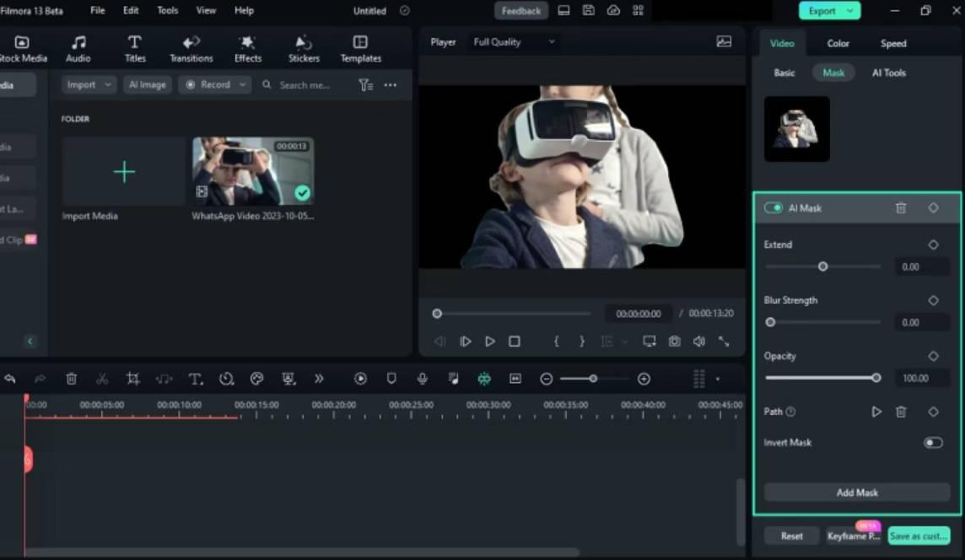Select the WhatsApp Video thumbnail
Viewport: 965px width, 560px height.
tap(253, 171)
